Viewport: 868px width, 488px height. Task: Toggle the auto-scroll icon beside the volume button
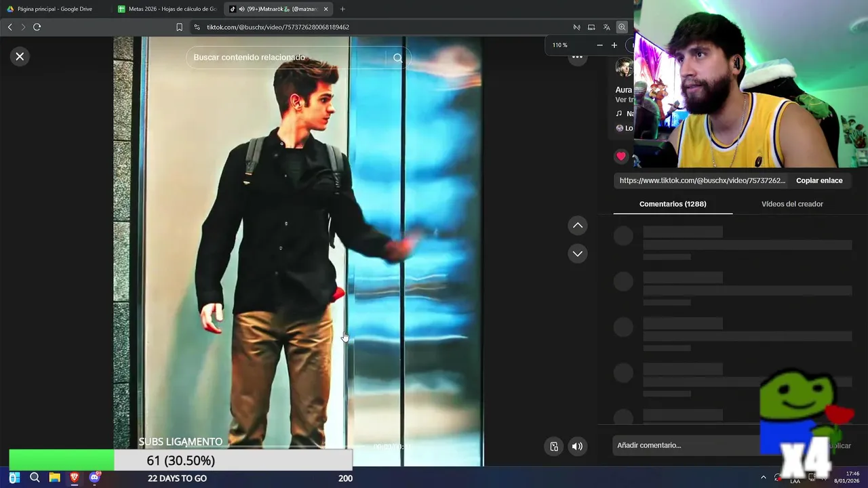click(x=554, y=446)
